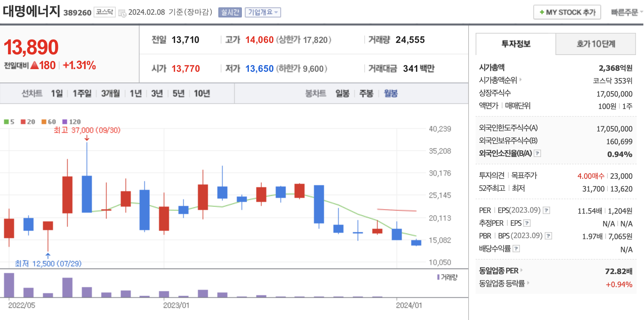The height and width of the screenshot is (320, 644).
Task: Click the 거래량 value 24,555
Action: [x=410, y=40]
